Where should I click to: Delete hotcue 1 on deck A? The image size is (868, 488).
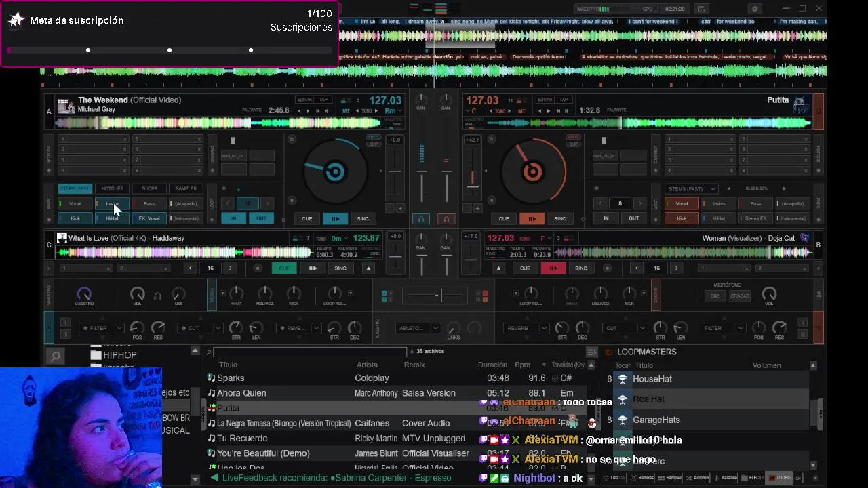pyautogui.click(x=125, y=140)
